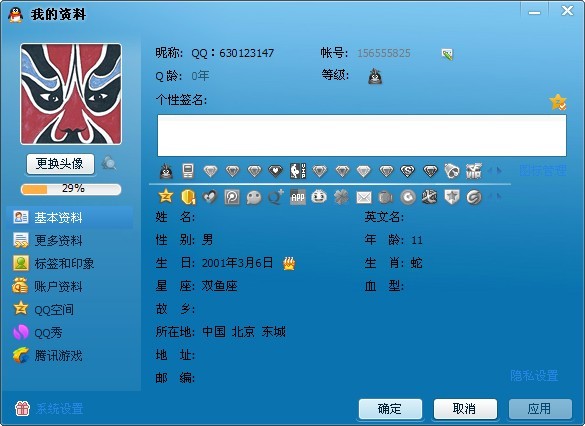Click the 更换头像 button
Viewport: 585px width, 426px height.
click(x=60, y=164)
